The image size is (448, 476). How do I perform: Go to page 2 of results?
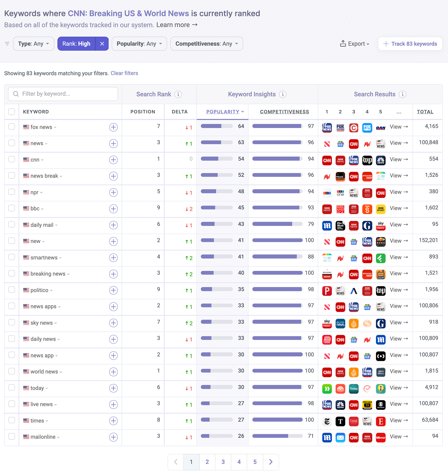[x=207, y=462]
